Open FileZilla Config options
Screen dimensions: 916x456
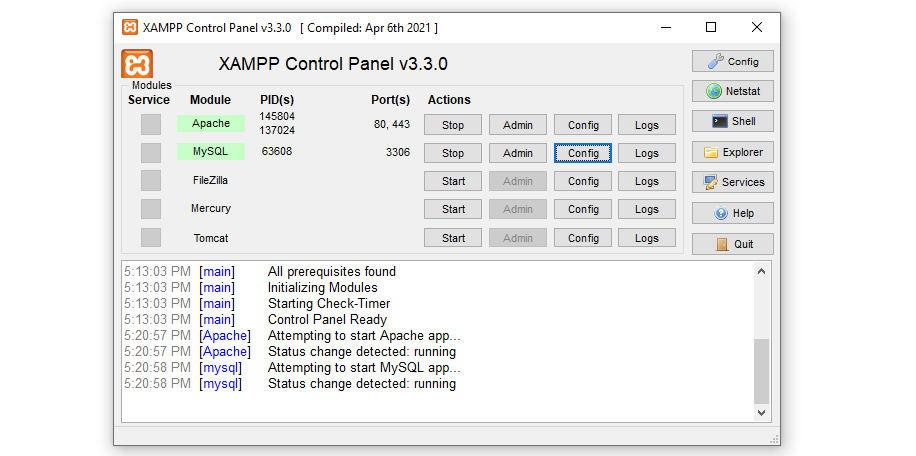pyautogui.click(x=583, y=181)
